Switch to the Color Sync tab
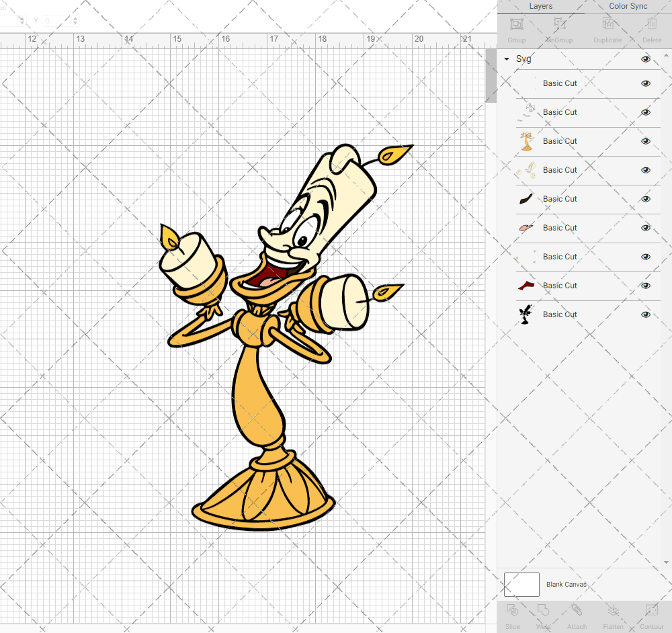The height and width of the screenshot is (633, 672). (628, 7)
